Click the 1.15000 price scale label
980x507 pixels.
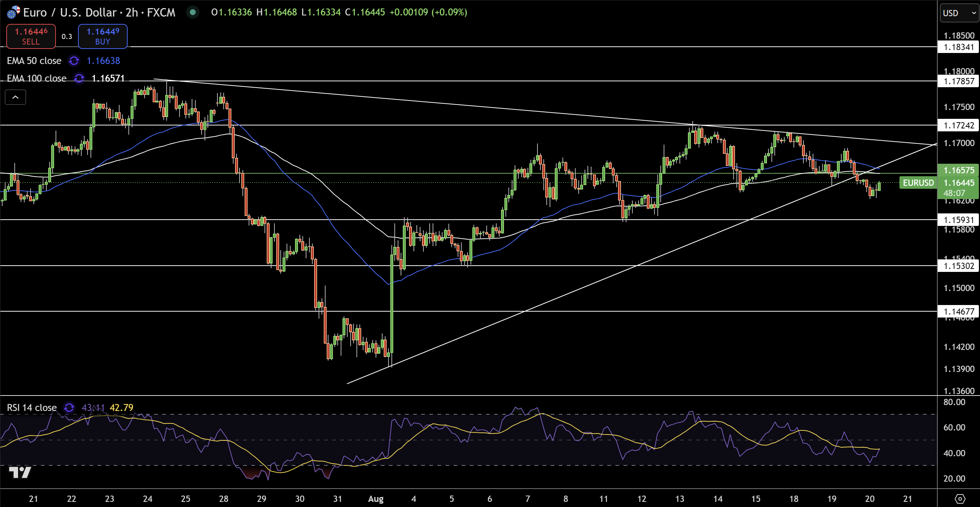tap(959, 288)
